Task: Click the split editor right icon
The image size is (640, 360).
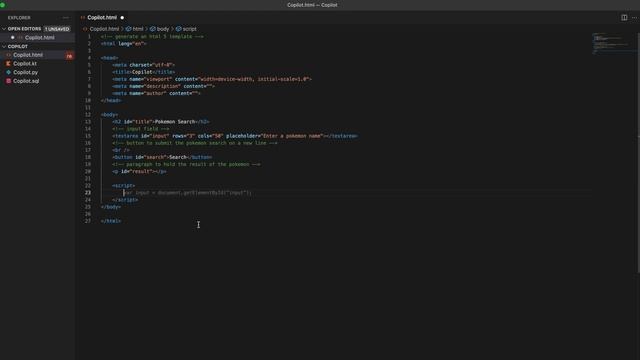Action: pyautogui.click(x=624, y=18)
